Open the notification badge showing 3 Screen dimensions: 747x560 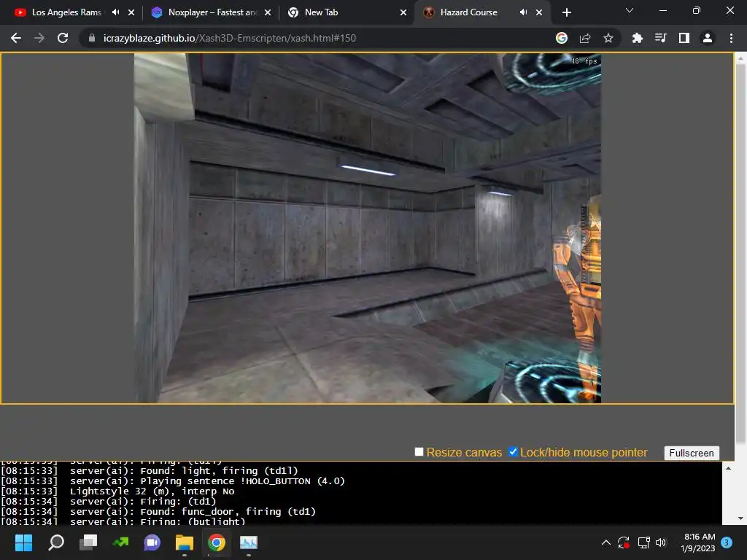pyautogui.click(x=727, y=542)
